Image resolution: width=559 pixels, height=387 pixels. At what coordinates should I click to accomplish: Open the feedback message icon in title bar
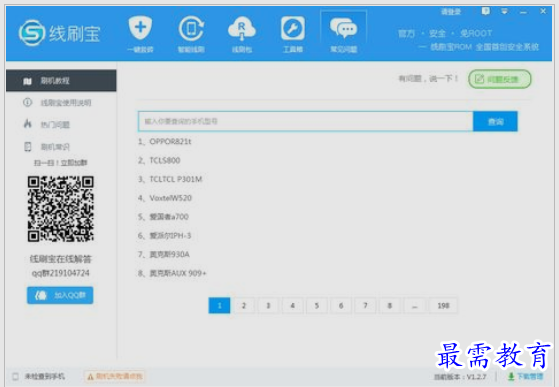click(485, 11)
